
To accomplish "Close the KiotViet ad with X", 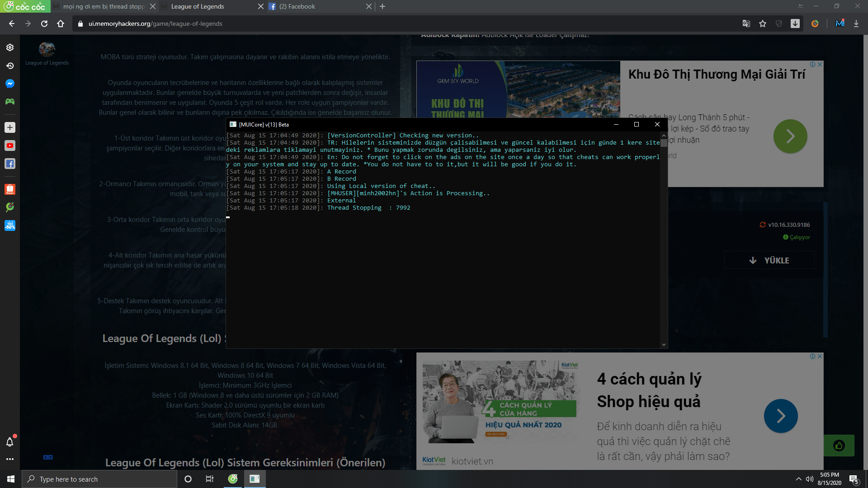I will click(820, 357).
